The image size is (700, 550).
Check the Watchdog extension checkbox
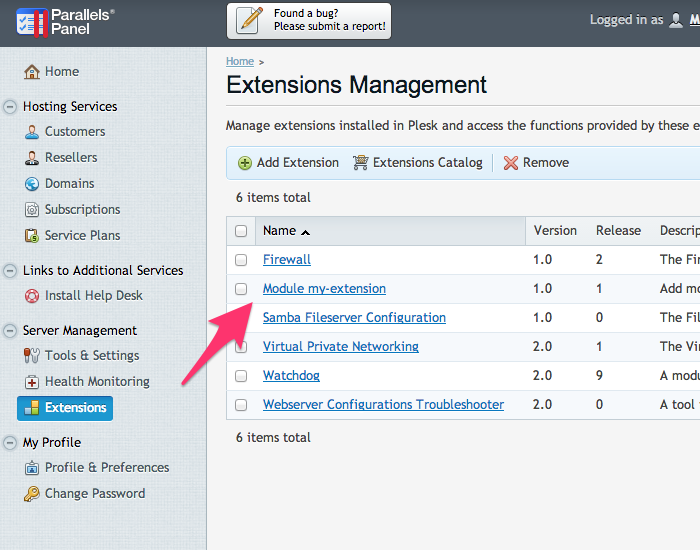pyautogui.click(x=241, y=376)
